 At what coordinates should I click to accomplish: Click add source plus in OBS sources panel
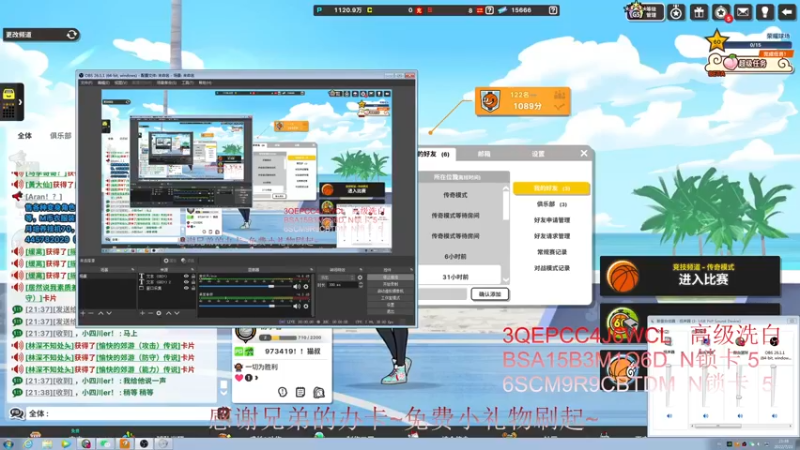[x=142, y=313]
